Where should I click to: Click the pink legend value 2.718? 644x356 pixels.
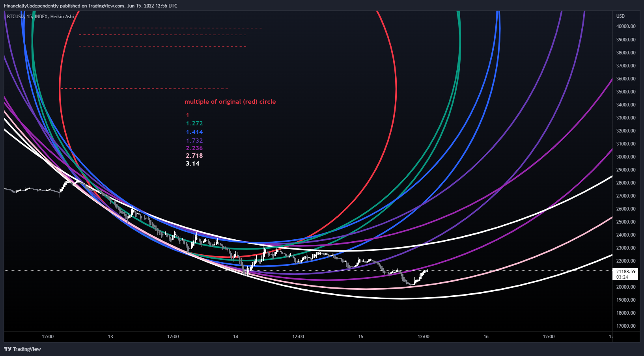tap(194, 156)
